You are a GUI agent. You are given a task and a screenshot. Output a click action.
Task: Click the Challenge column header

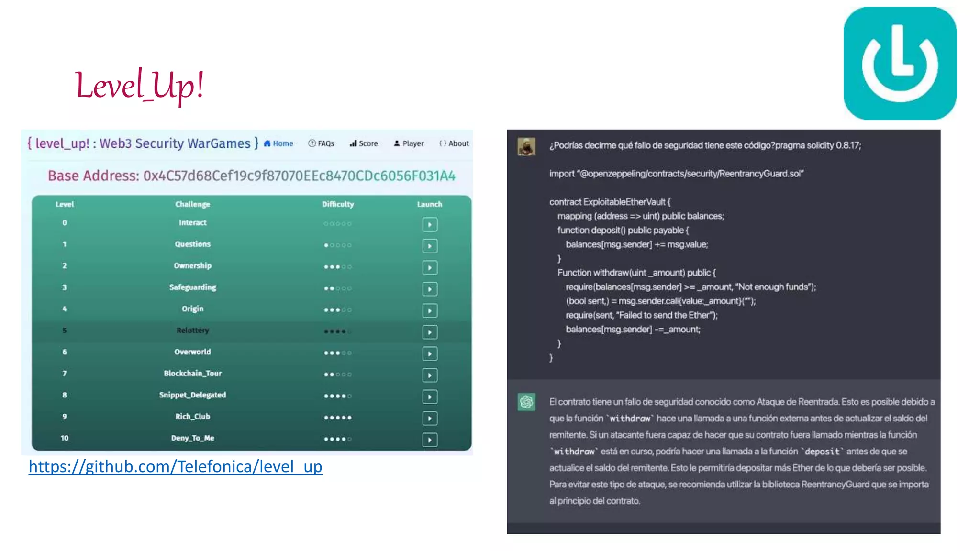tap(192, 204)
